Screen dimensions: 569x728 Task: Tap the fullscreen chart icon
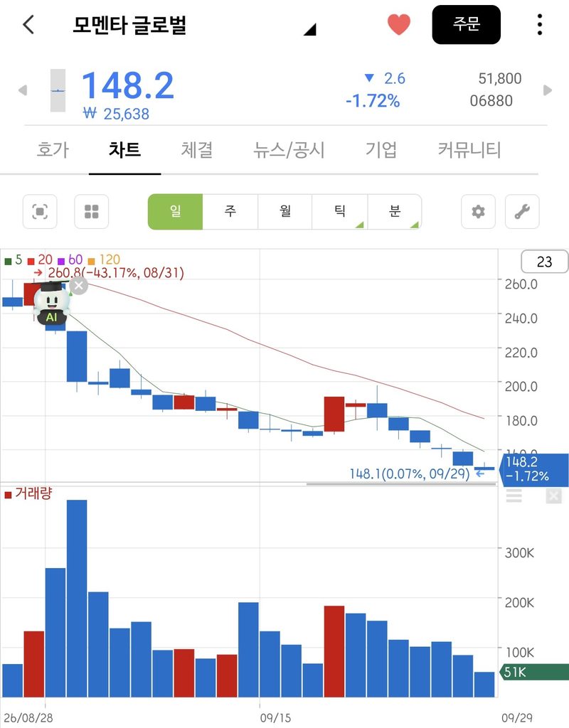(x=40, y=212)
